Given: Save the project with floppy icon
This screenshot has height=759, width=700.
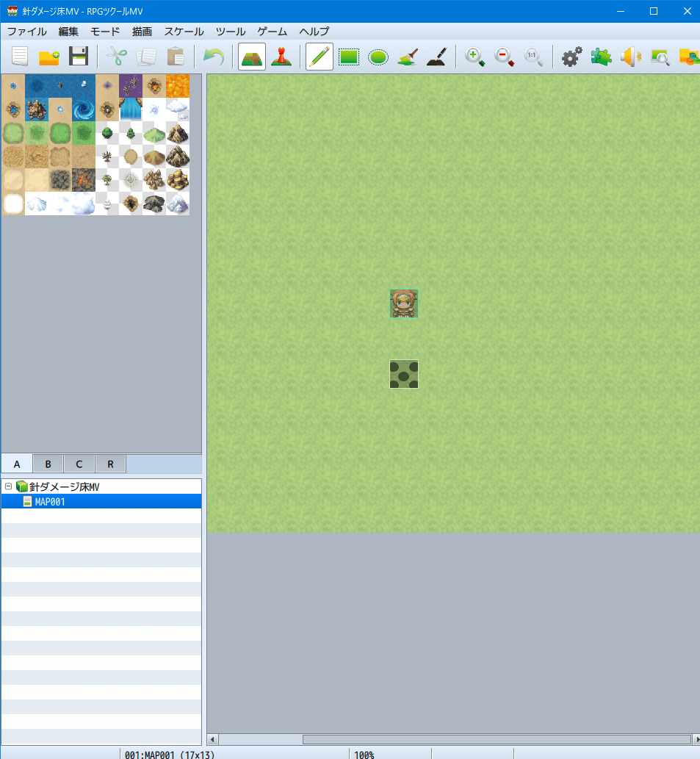Looking at the screenshot, I should coord(79,57).
